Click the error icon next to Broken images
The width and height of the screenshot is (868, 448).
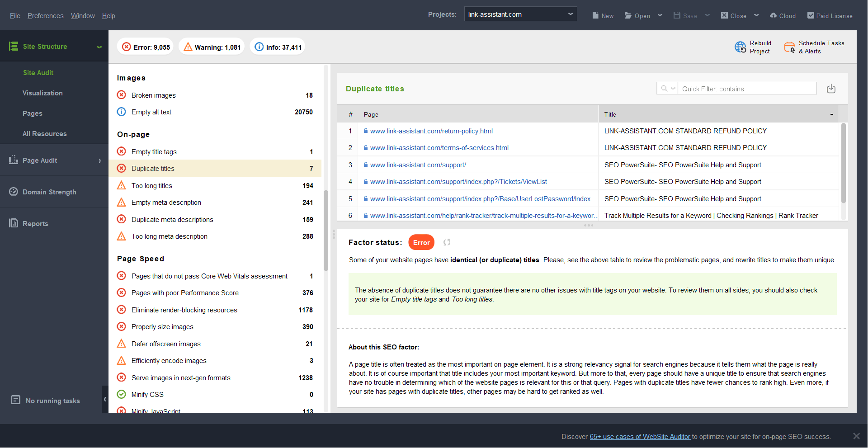click(122, 95)
